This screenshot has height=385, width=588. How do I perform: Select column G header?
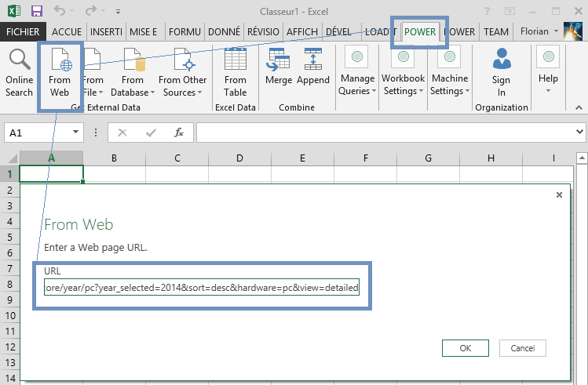[x=429, y=158]
